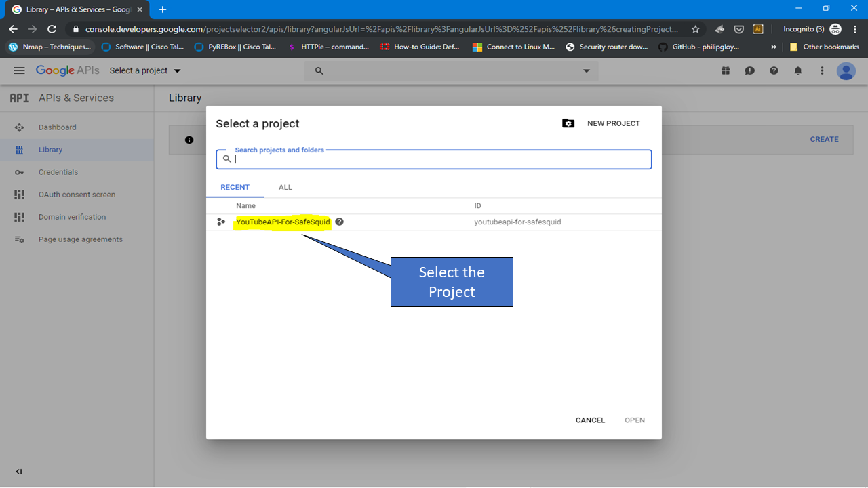
Task: Select the YouTubeAPI-For-SafeSquid project
Action: [x=283, y=222]
